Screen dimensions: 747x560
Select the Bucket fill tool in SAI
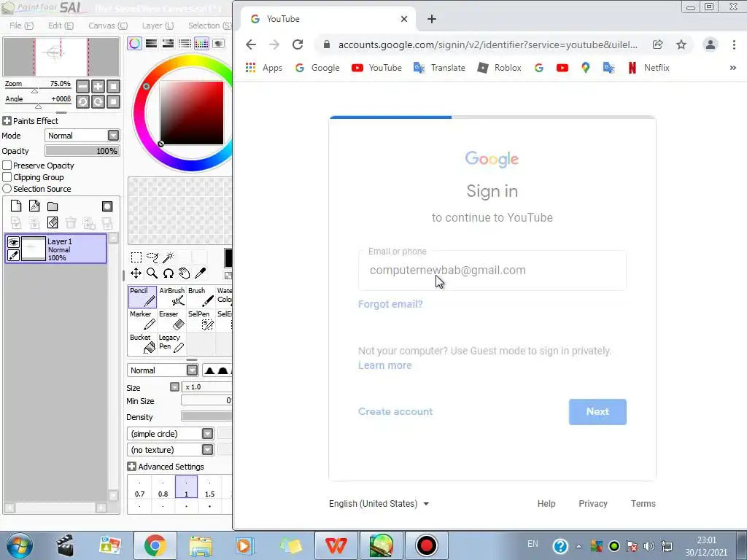pyautogui.click(x=142, y=343)
